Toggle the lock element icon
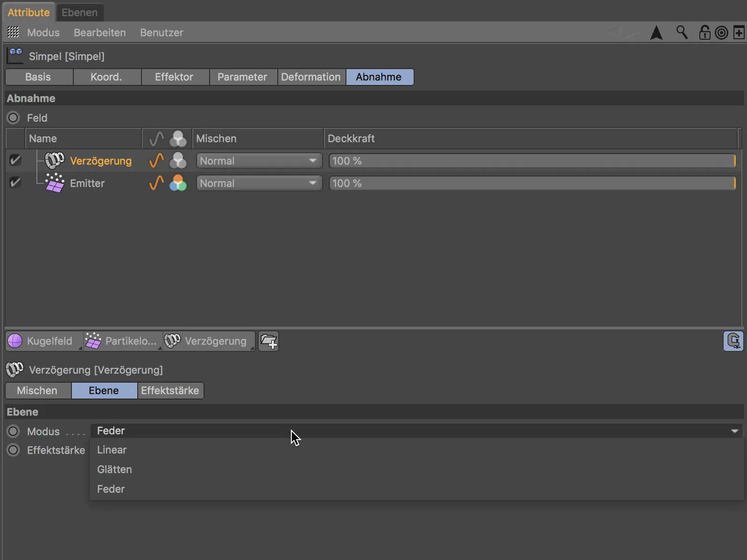Viewport: 747px width, 560px height. tap(705, 32)
